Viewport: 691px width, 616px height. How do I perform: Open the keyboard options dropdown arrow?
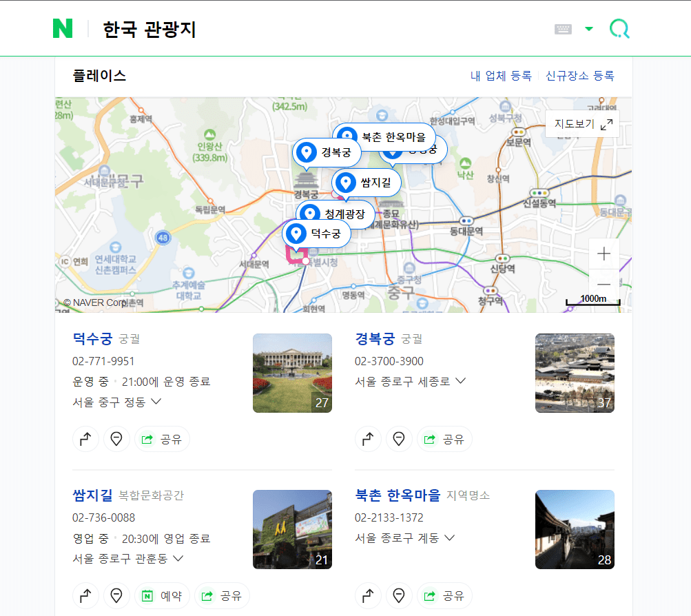[588, 28]
